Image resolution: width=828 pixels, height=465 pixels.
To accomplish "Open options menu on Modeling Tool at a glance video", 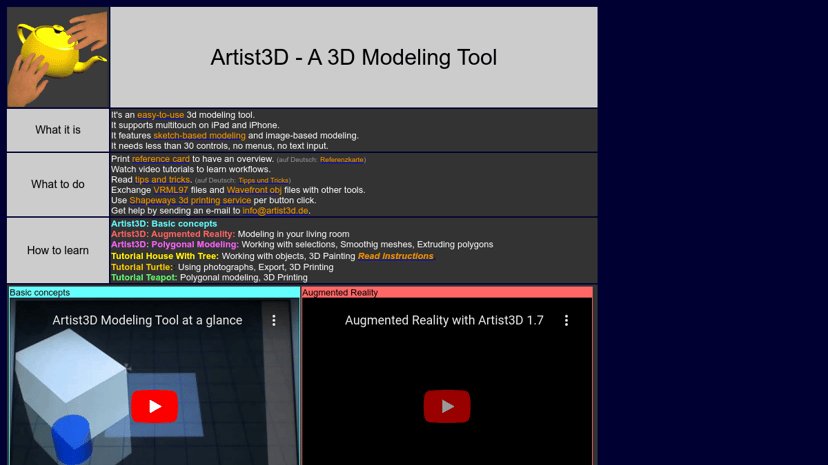I will point(274,320).
